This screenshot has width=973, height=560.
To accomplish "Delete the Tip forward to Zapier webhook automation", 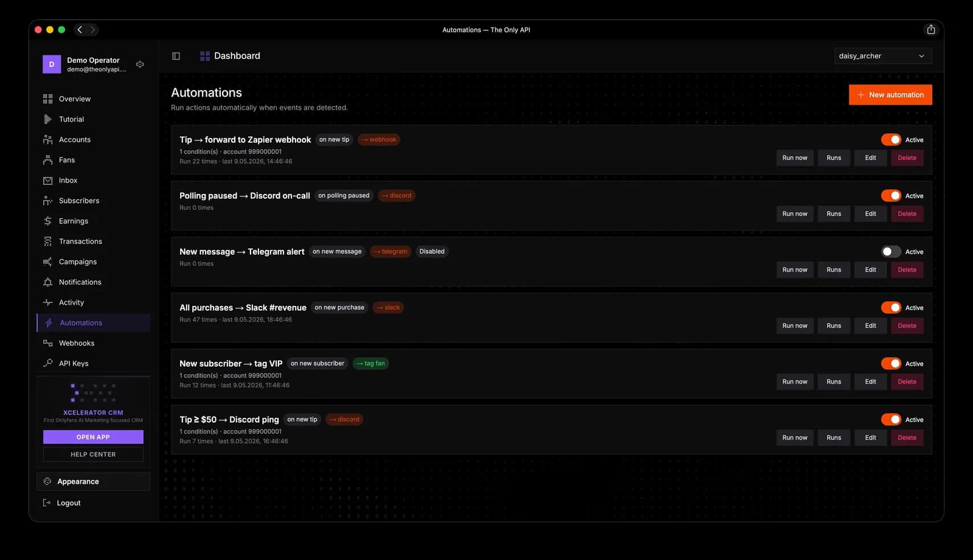I will tap(907, 158).
